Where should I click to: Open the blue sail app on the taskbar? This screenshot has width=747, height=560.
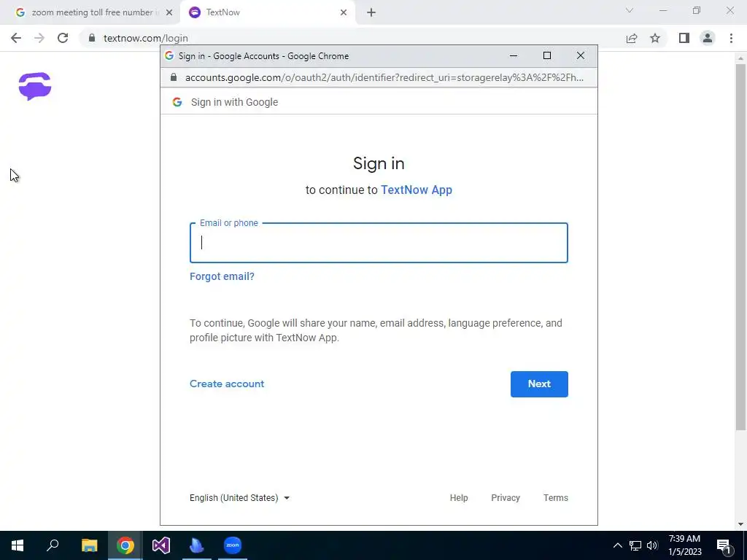(197, 545)
